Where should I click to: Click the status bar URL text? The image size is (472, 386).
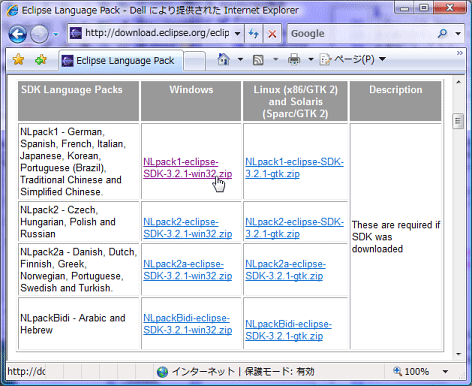pos(26,371)
